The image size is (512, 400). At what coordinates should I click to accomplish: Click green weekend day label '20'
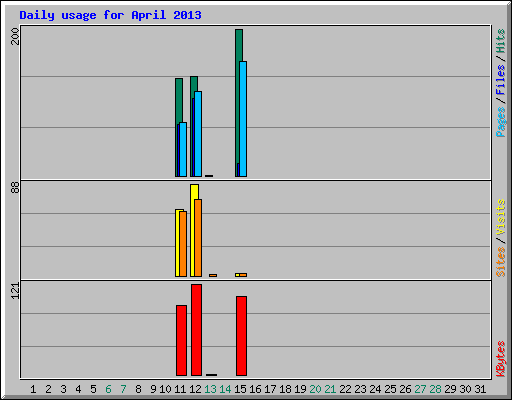click(315, 389)
